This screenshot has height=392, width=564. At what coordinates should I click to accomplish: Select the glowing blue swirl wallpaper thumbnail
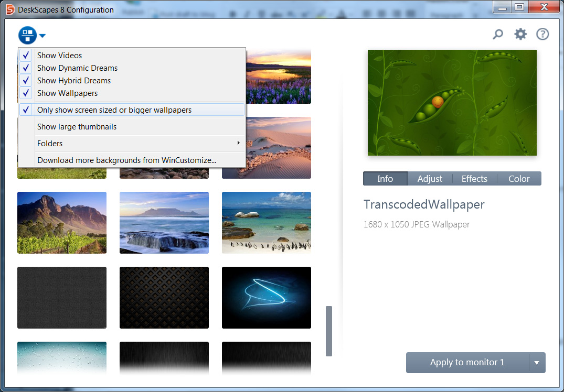pos(267,298)
